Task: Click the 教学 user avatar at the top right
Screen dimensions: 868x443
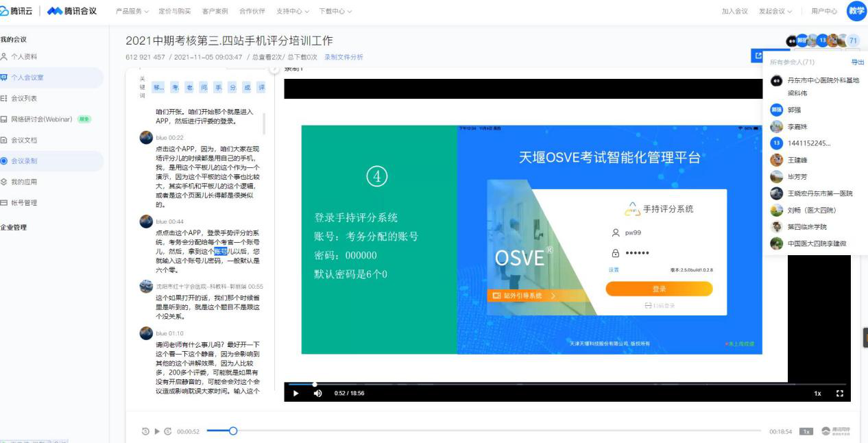Action: [x=856, y=11]
